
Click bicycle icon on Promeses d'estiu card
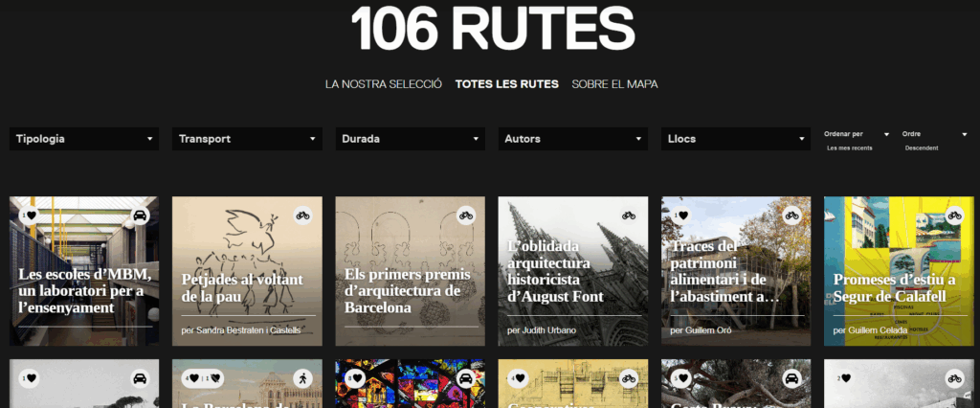954,215
